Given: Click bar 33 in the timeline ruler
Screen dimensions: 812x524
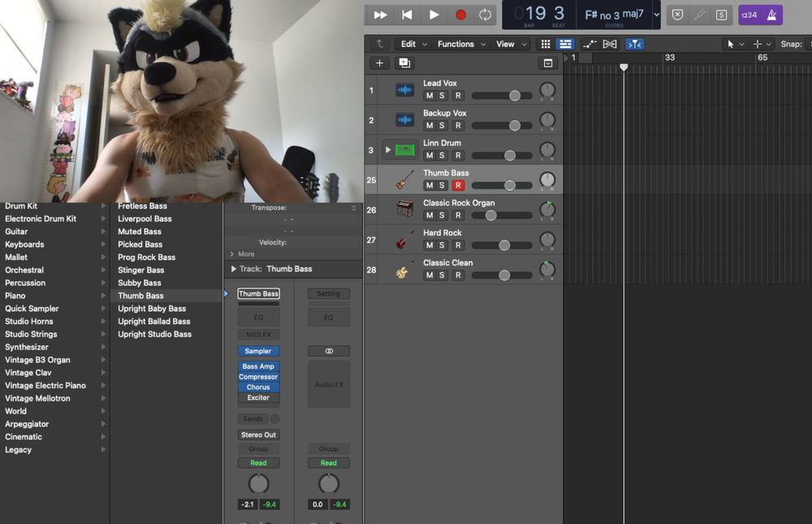Looking at the screenshot, I should (670, 58).
